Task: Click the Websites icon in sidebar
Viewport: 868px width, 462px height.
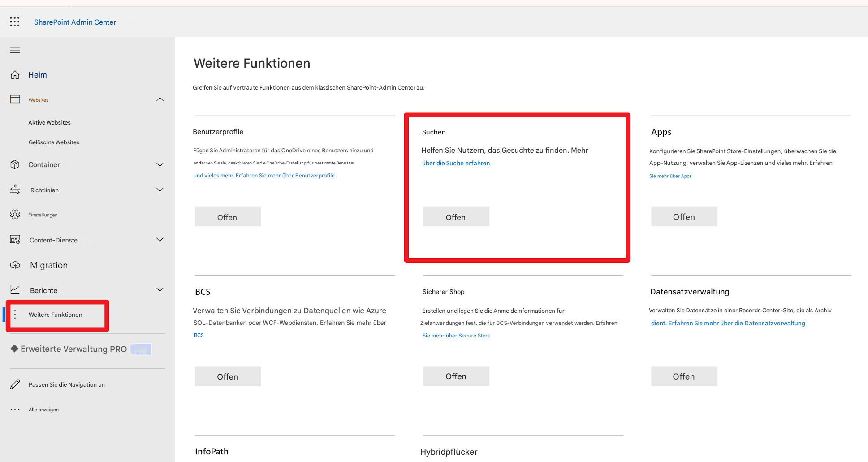Action: tap(15, 99)
